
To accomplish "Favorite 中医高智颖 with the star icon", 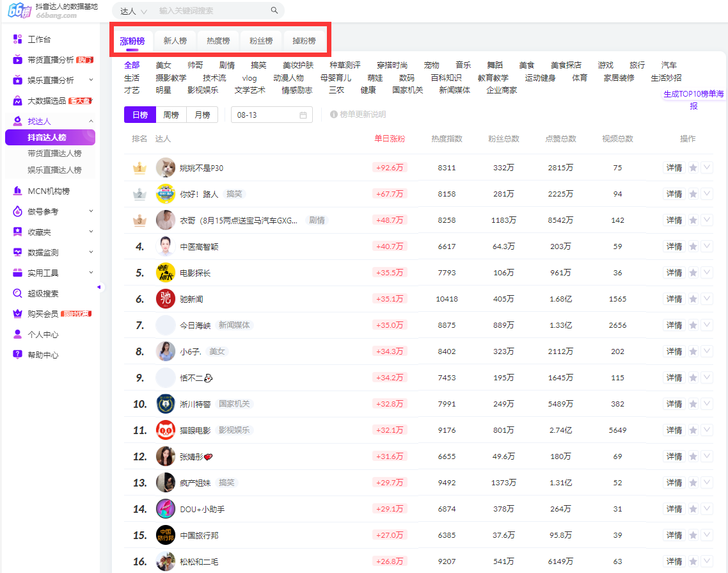I will click(x=693, y=246).
